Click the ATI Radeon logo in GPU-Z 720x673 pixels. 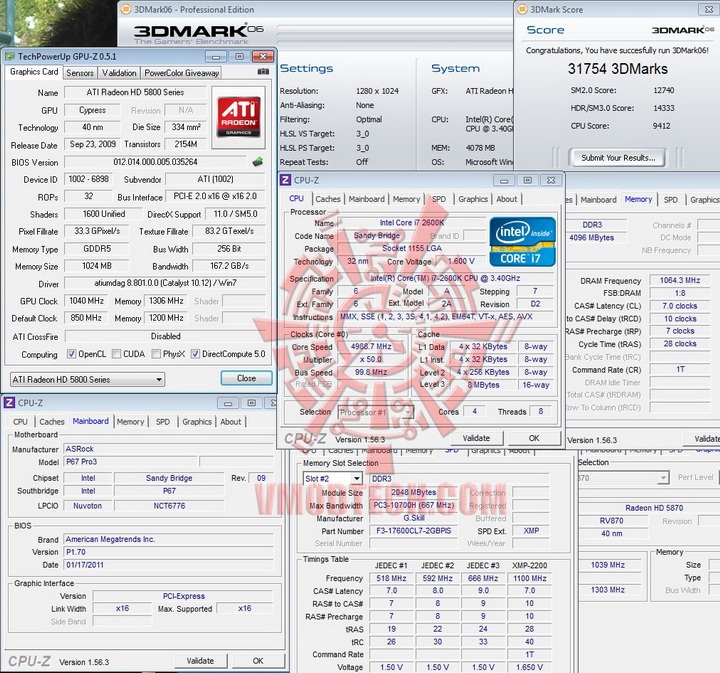[238, 117]
